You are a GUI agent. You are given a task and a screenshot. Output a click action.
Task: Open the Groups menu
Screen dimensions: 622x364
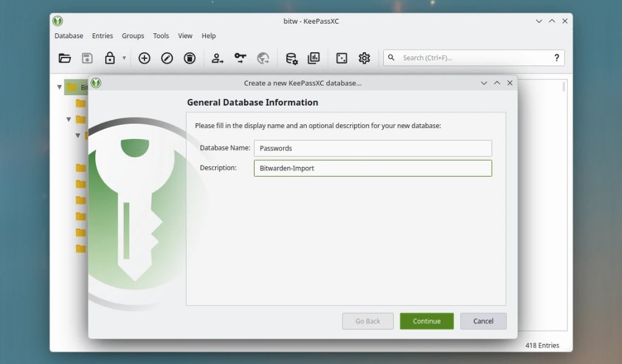pos(133,36)
